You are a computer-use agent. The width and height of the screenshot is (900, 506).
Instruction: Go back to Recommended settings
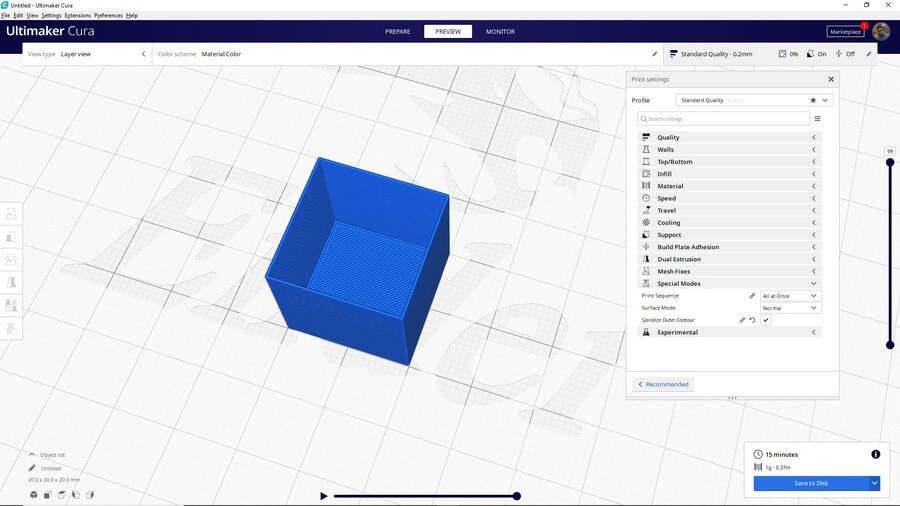(x=664, y=384)
